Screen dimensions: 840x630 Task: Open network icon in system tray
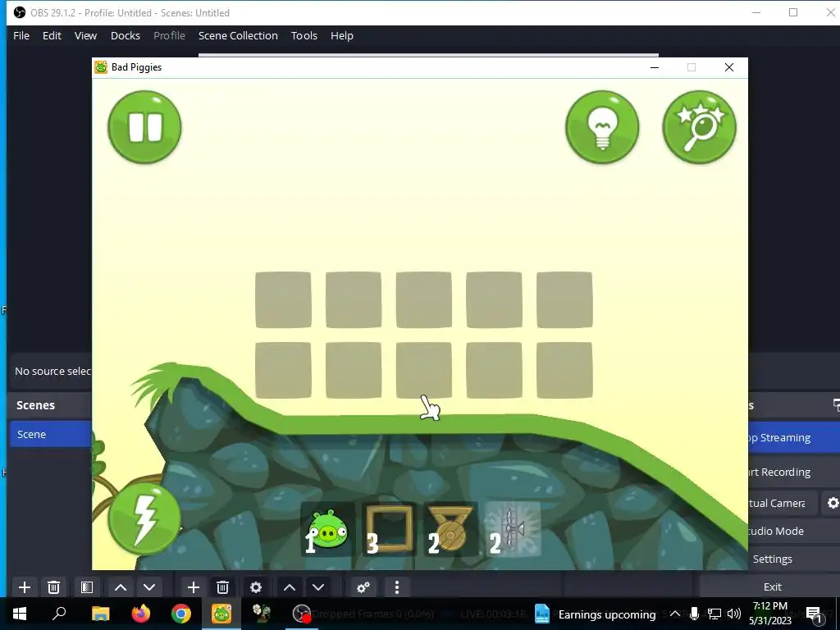(714, 614)
